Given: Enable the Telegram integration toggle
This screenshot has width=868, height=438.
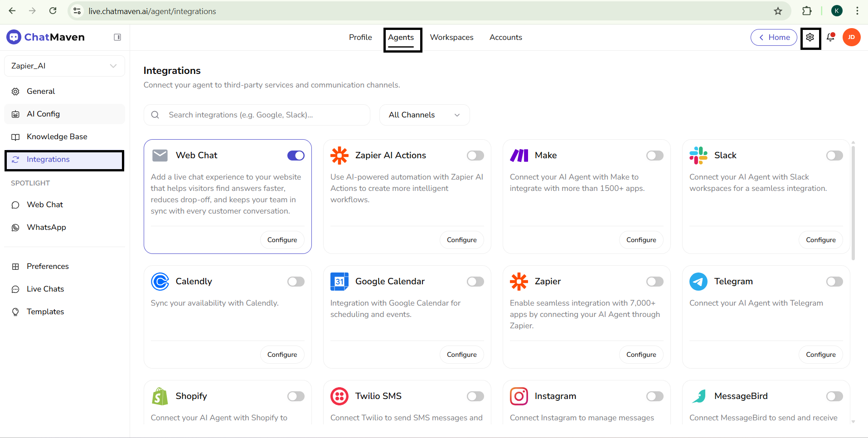Looking at the screenshot, I should point(834,281).
